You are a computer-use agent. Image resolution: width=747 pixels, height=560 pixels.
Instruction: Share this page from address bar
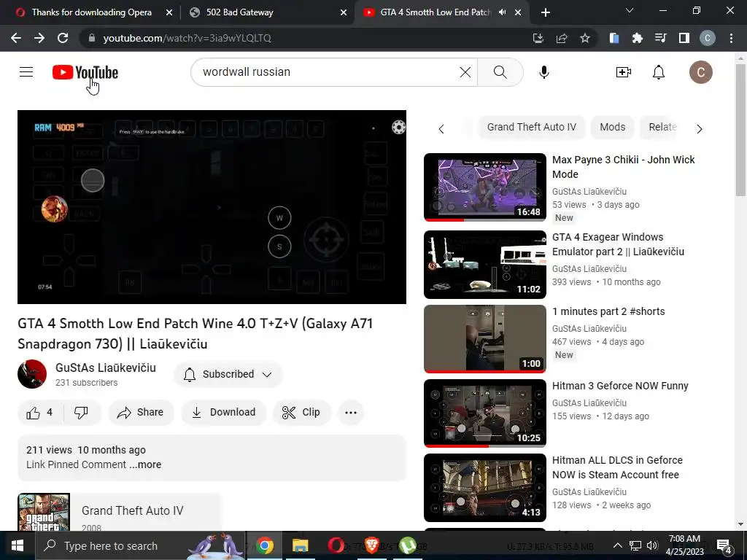[x=562, y=38]
